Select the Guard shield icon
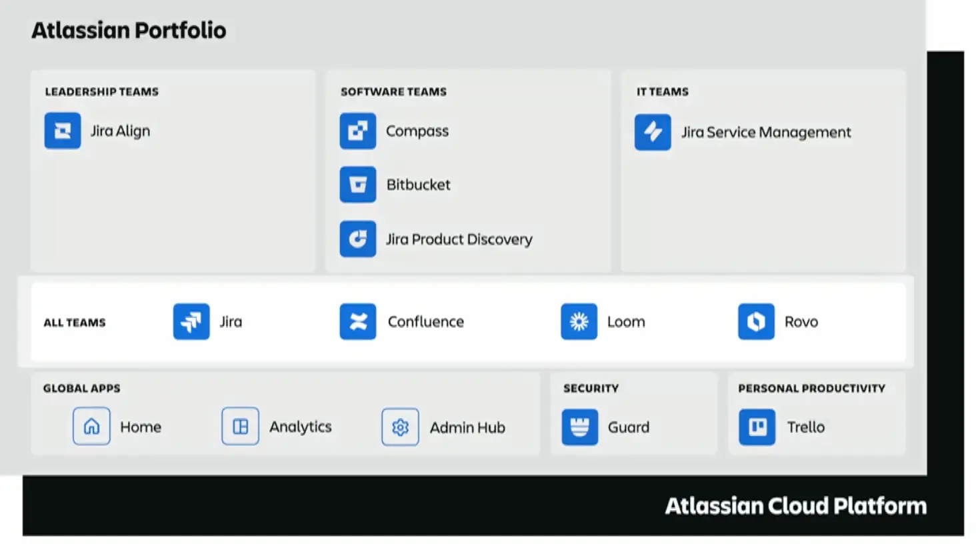980x548 pixels. coord(580,427)
